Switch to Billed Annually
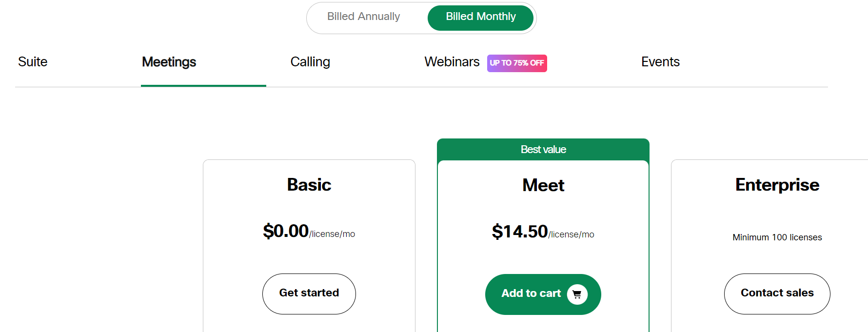 (x=364, y=17)
